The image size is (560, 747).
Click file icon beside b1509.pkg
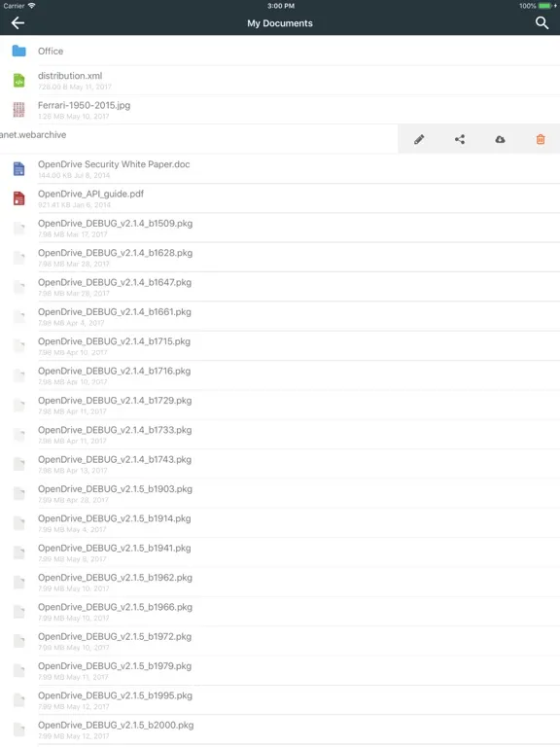[19, 229]
